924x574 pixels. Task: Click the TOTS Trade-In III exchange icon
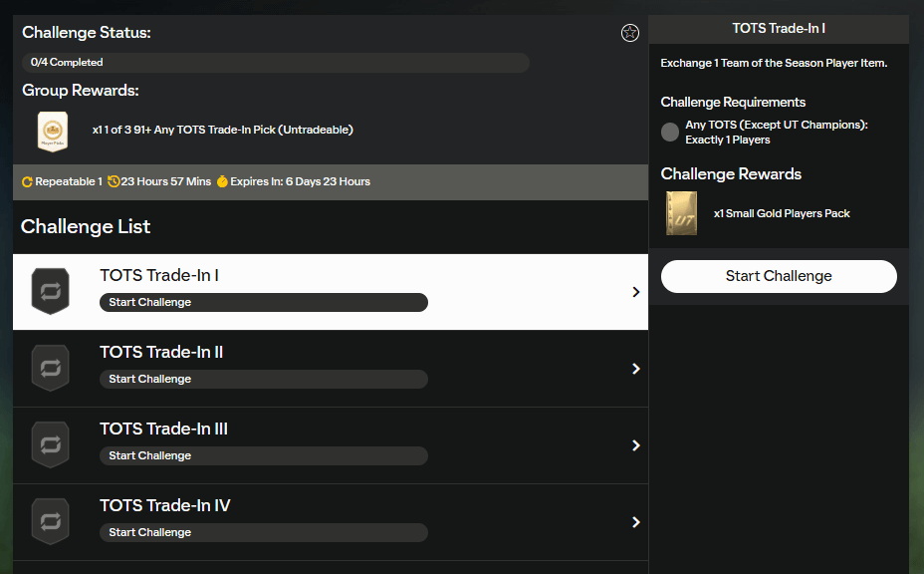point(50,444)
